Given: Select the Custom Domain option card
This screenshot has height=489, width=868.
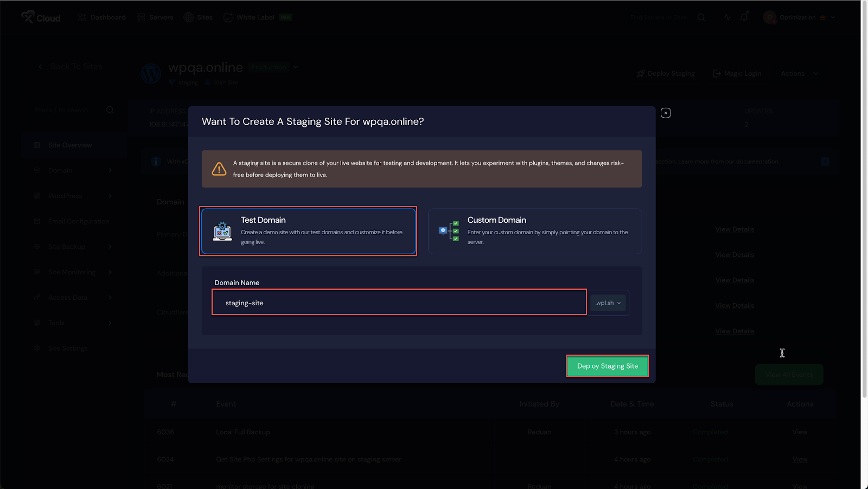Looking at the screenshot, I should pos(534,231).
